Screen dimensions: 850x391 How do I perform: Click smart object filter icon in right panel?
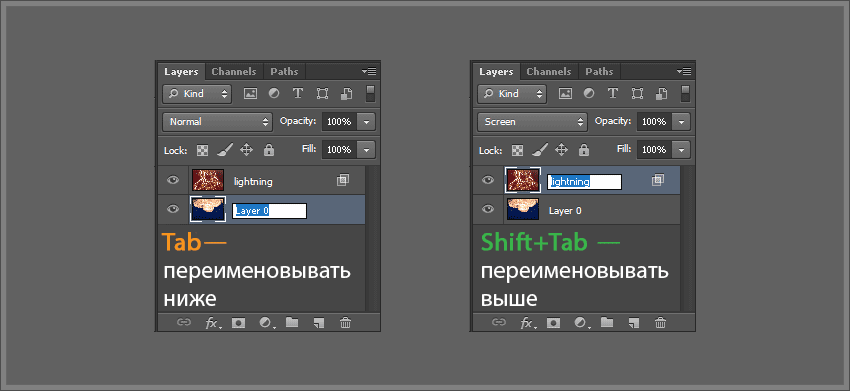[662, 93]
